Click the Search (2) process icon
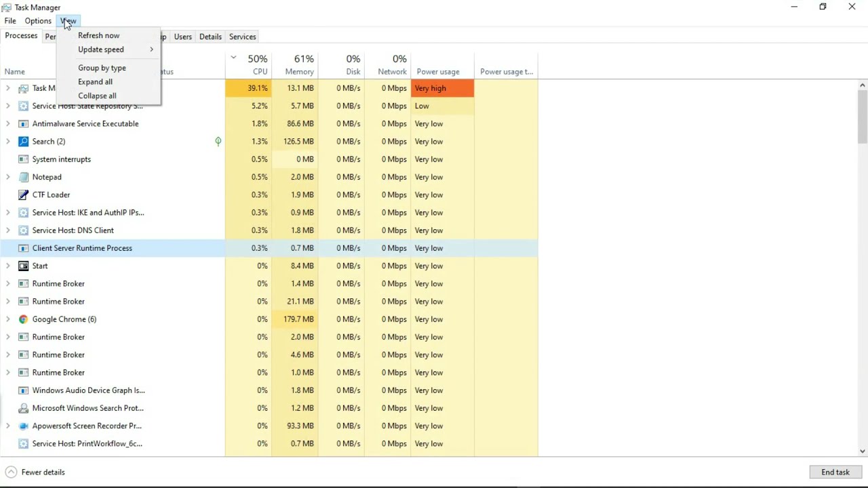 (x=24, y=142)
